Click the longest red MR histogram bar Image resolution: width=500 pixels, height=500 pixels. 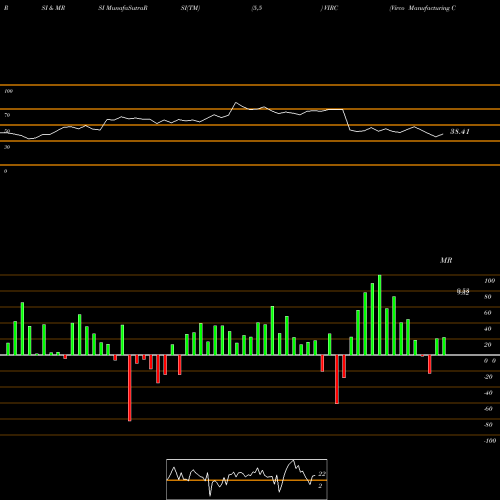point(130,388)
